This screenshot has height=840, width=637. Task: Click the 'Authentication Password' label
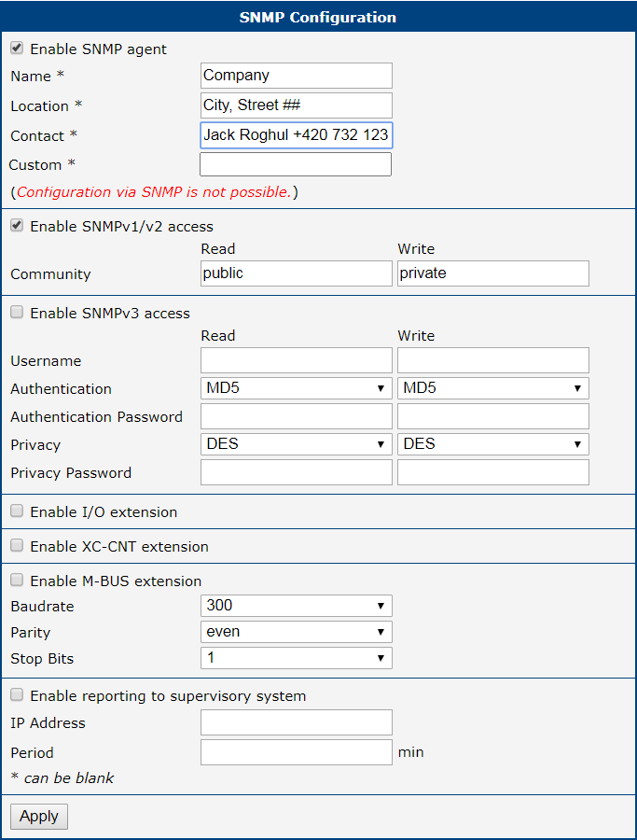coord(97,417)
